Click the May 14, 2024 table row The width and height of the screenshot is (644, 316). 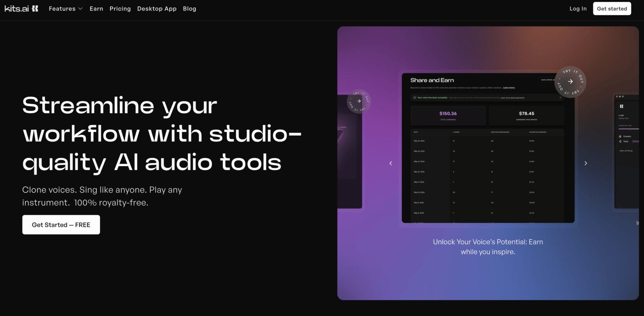click(x=488, y=151)
